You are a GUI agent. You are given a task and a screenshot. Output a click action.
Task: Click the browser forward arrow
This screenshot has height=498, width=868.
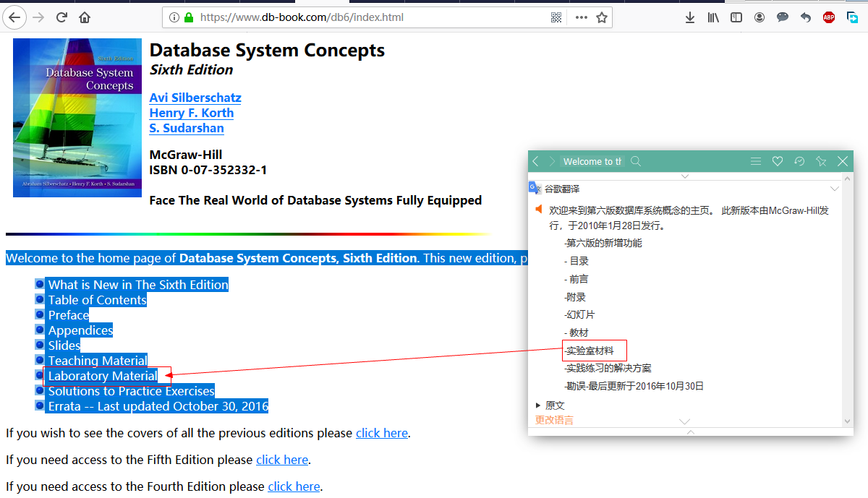click(x=38, y=17)
